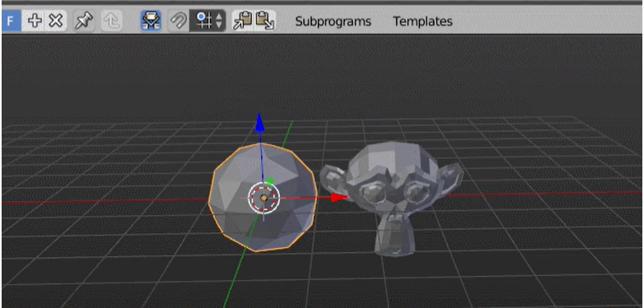Toggle the fake user F button
This screenshot has width=644, height=308.
pos(11,21)
